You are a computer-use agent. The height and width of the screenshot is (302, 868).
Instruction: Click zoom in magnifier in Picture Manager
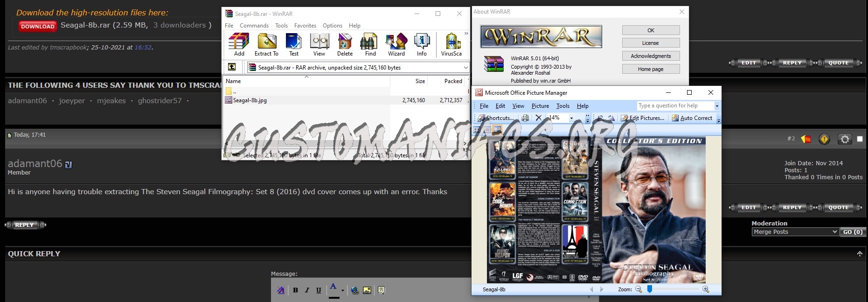[706, 289]
